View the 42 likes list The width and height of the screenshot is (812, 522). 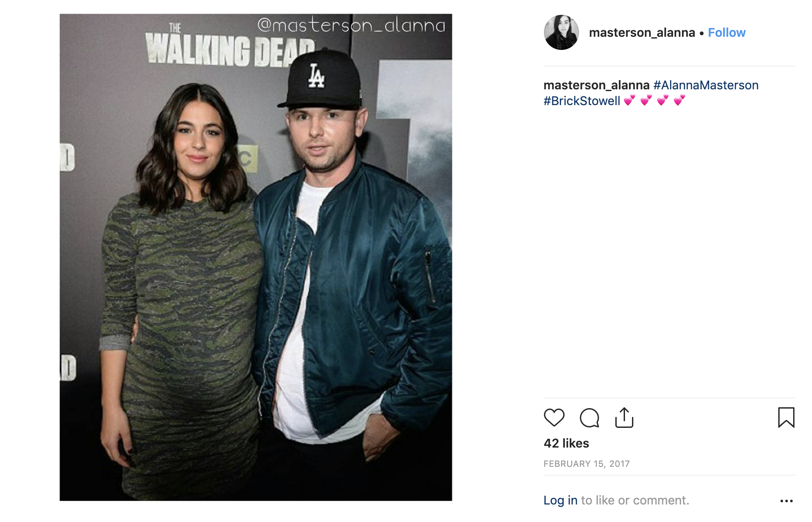tap(566, 443)
